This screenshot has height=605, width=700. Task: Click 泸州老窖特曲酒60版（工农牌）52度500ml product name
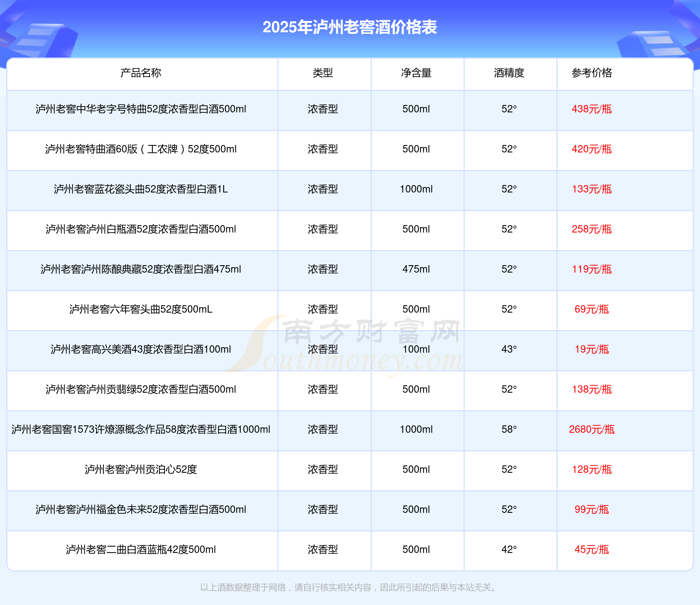tap(141, 149)
